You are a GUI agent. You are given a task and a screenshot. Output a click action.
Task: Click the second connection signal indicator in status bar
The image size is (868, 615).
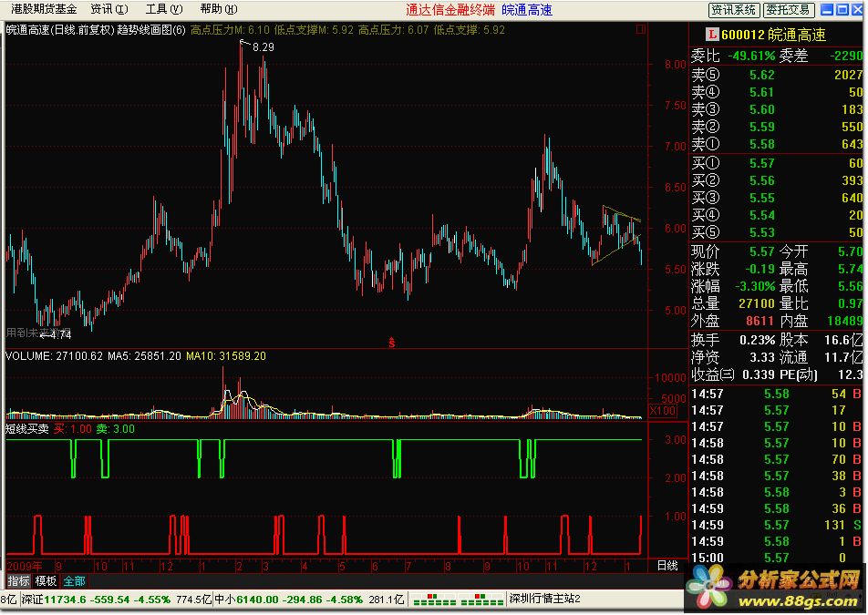click(x=482, y=599)
